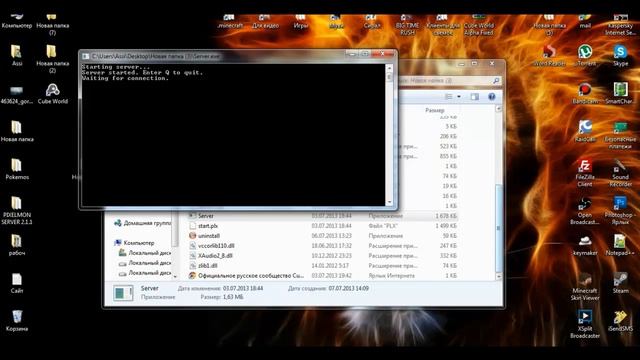Open first Локальный диск in tree
The height and width of the screenshot is (360, 640).
pos(145,253)
